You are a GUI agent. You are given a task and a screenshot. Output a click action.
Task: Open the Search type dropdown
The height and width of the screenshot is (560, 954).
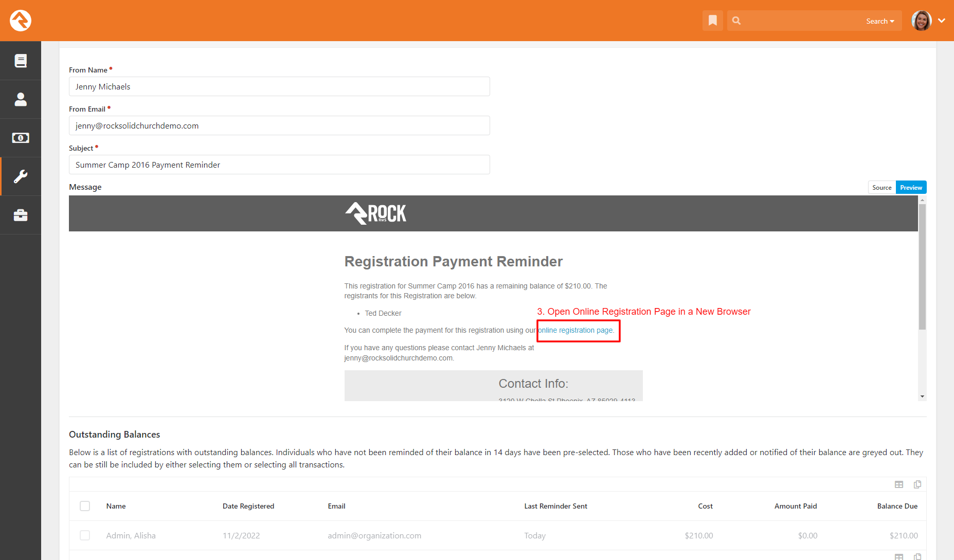point(880,21)
